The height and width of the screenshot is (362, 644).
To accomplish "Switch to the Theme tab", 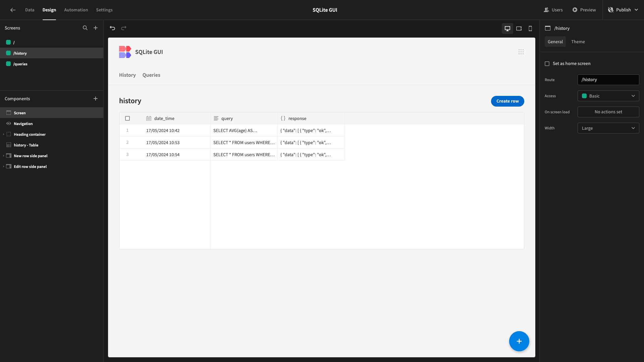I will pyautogui.click(x=578, y=42).
